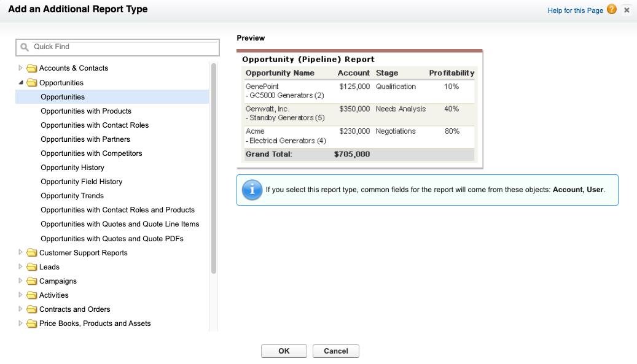Click the Accounts & Contacts folder icon
This screenshot has height=364, width=637.
[32, 68]
